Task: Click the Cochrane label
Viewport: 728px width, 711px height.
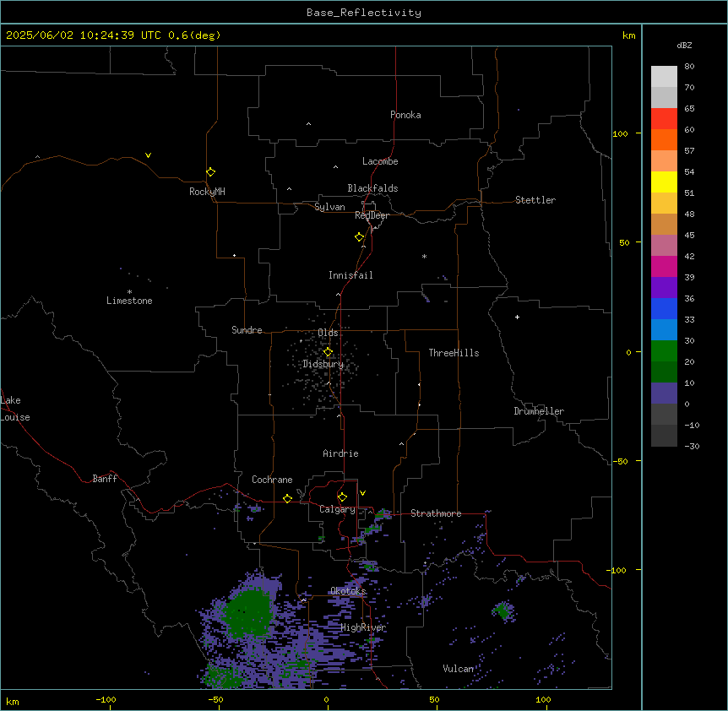Action: (x=272, y=480)
